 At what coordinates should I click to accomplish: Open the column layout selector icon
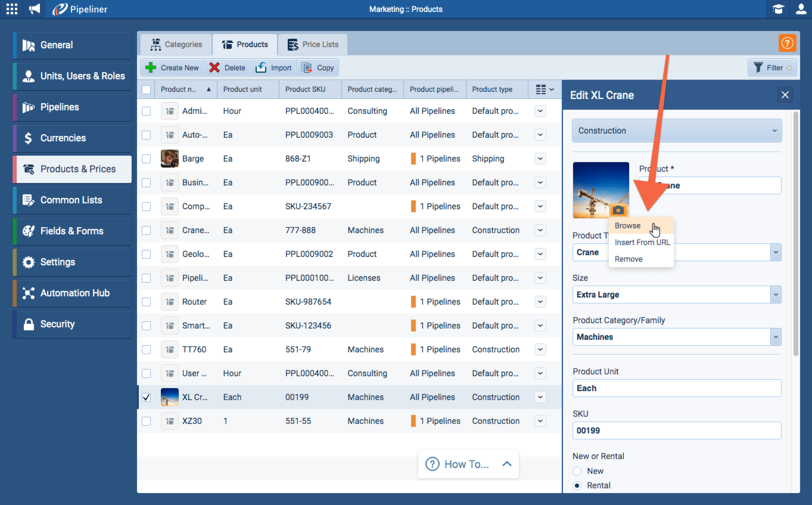click(545, 89)
